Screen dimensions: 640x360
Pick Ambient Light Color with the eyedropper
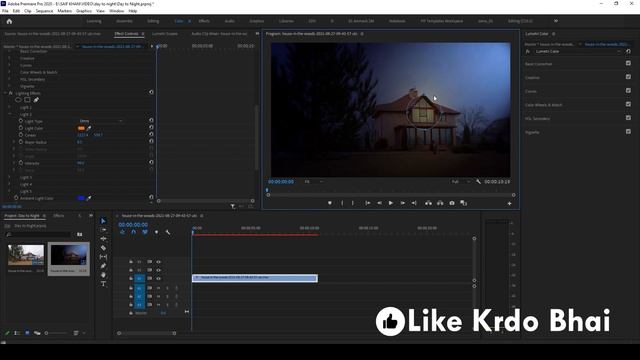(x=89, y=198)
